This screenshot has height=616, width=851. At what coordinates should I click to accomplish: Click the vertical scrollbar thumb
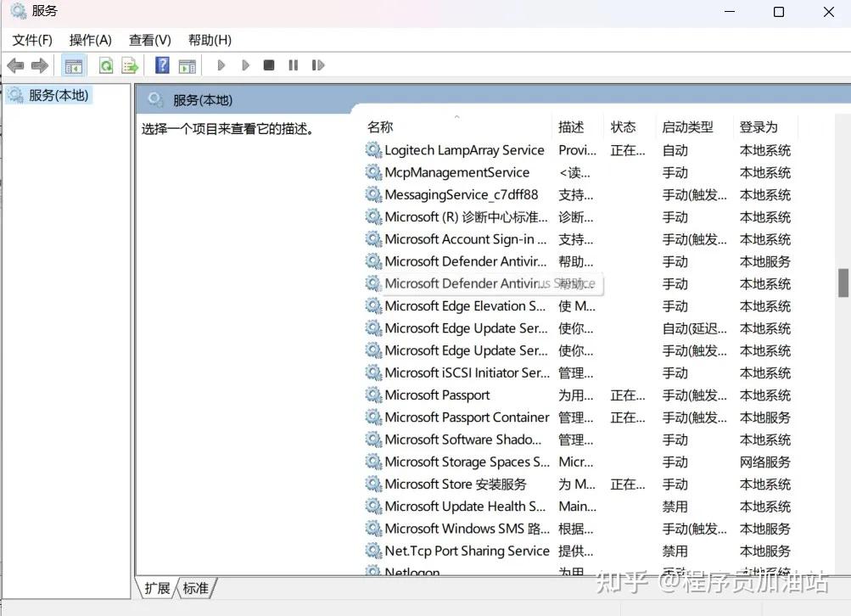pyautogui.click(x=843, y=283)
